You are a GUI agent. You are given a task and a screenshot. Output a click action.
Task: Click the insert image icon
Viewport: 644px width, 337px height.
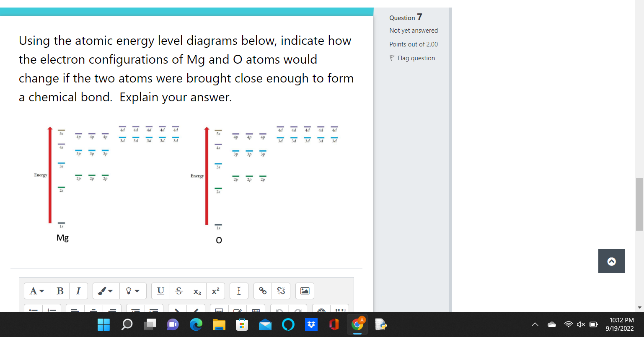click(x=305, y=291)
